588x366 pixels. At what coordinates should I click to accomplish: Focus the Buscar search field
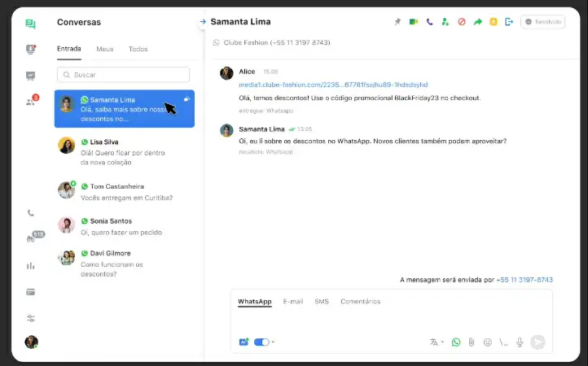(x=123, y=75)
